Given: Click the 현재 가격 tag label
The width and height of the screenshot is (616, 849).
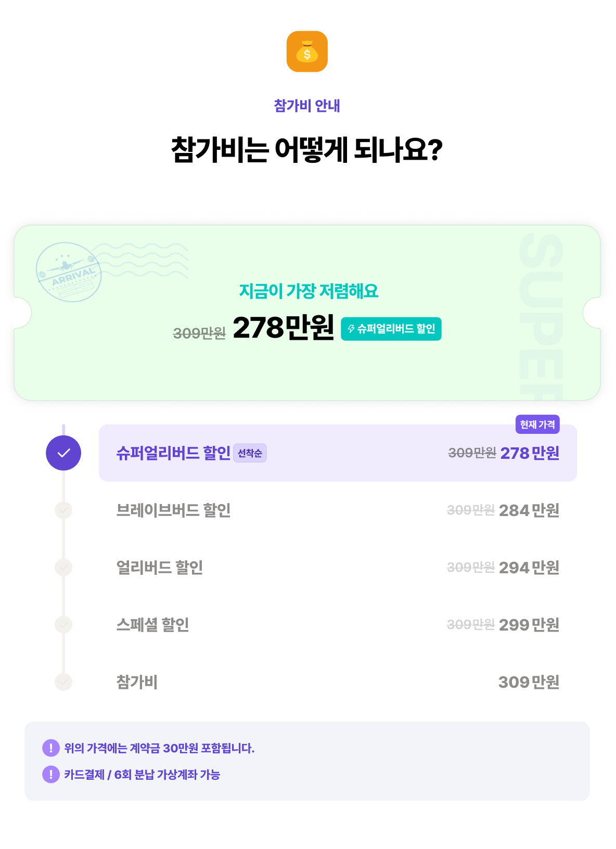Looking at the screenshot, I should pos(537,425).
